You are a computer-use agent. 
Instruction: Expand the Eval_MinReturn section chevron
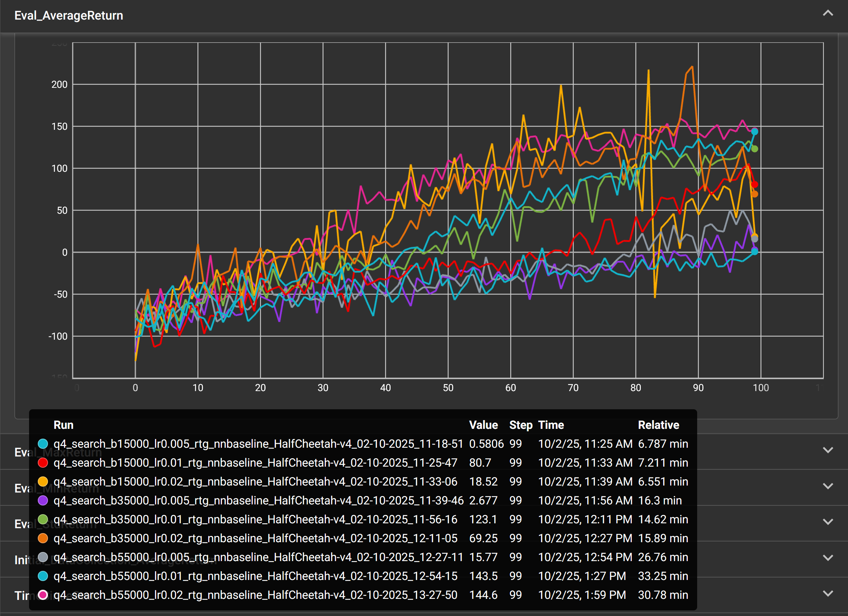coord(828,486)
